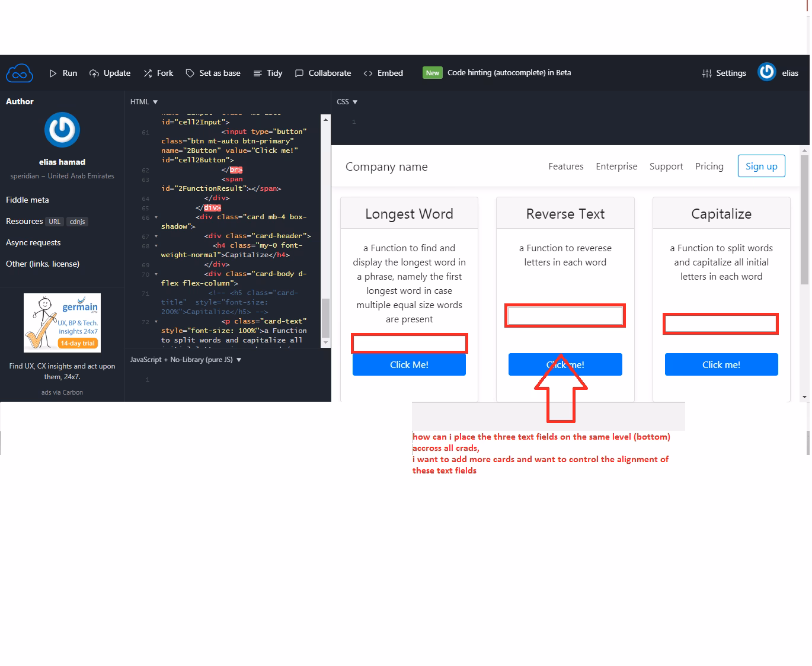Open the Features menu item
This screenshot has height=666, width=812.
click(565, 166)
